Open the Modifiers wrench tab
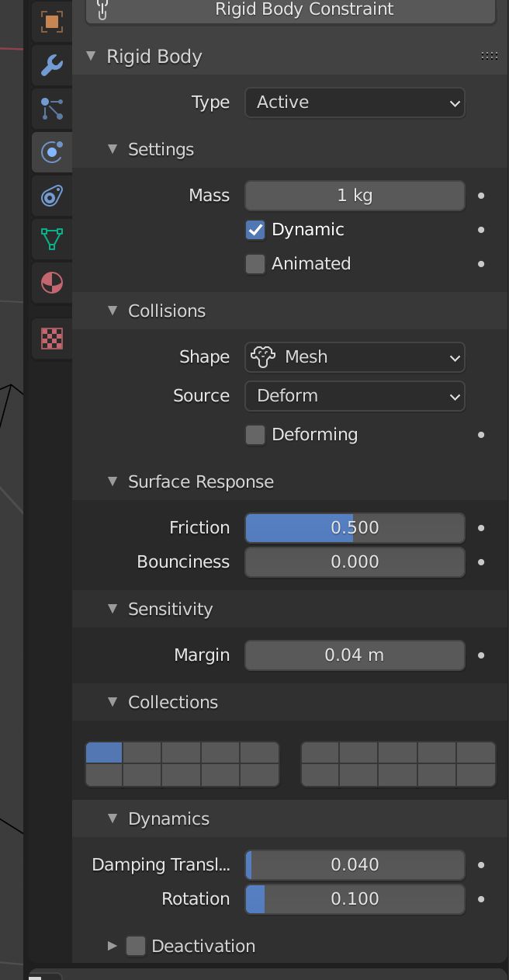 (x=52, y=65)
